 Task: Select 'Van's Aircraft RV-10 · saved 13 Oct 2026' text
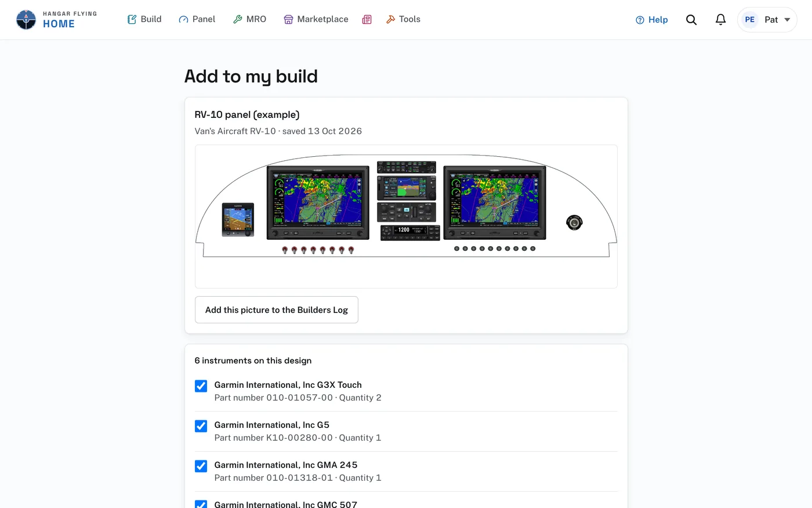[x=278, y=131]
